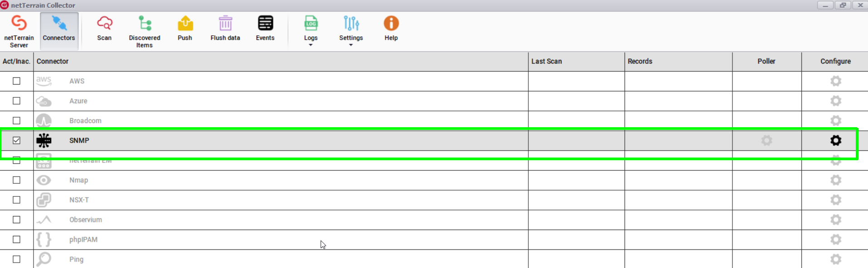Image resolution: width=868 pixels, height=268 pixels.
Task: Open Help from the toolbar
Action: (391, 24)
